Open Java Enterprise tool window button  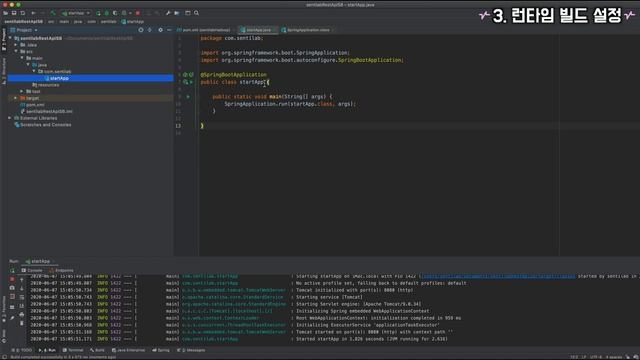[x=128, y=350]
